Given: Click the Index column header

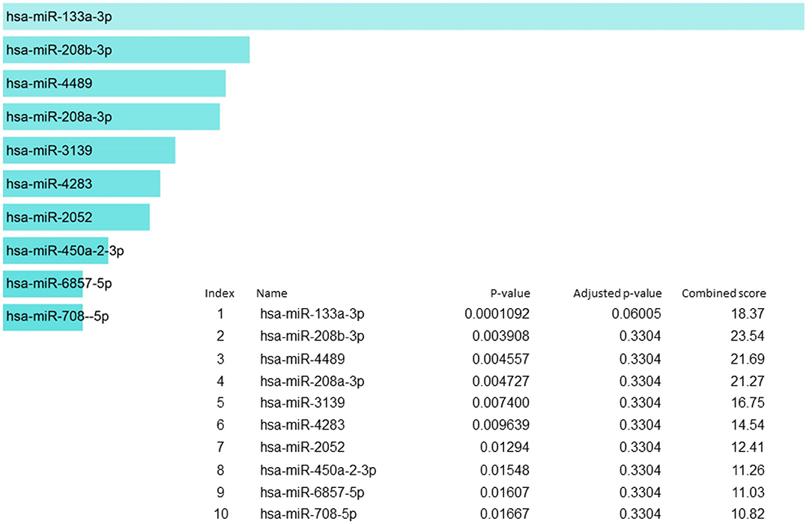Looking at the screenshot, I should pos(219,293).
